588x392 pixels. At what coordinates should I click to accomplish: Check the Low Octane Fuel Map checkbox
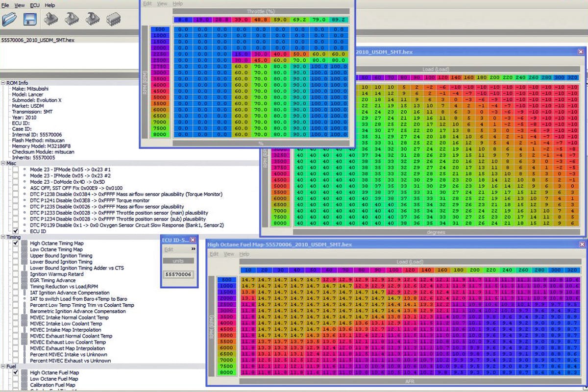pos(16,379)
